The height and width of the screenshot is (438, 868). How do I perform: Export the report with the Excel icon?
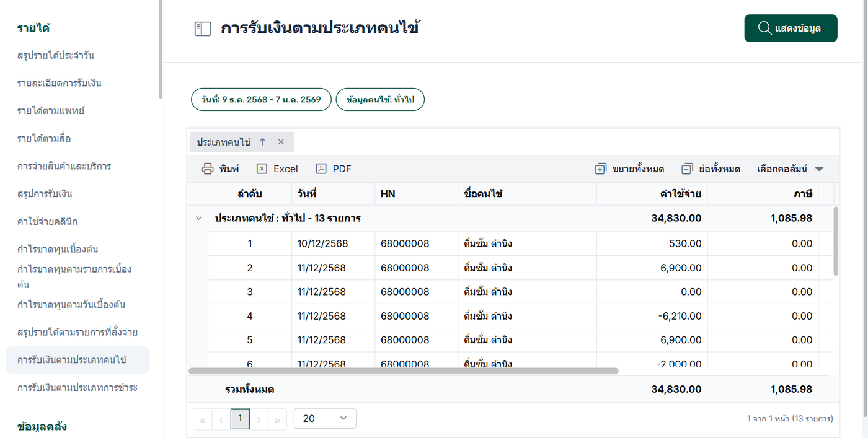click(x=262, y=169)
